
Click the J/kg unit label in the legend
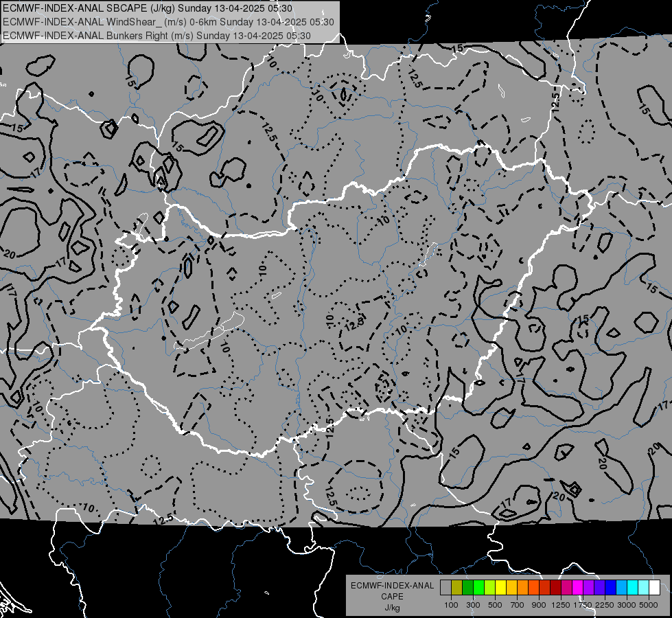point(392,608)
